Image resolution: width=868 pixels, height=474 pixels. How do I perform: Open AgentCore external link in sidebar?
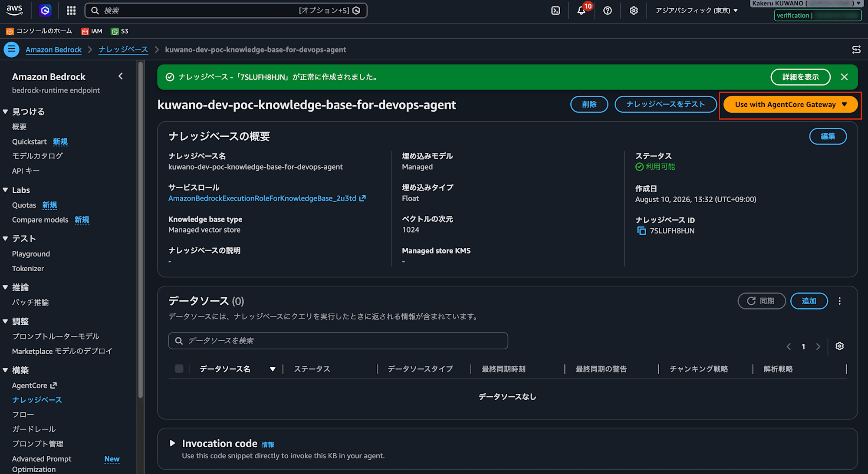pos(34,385)
